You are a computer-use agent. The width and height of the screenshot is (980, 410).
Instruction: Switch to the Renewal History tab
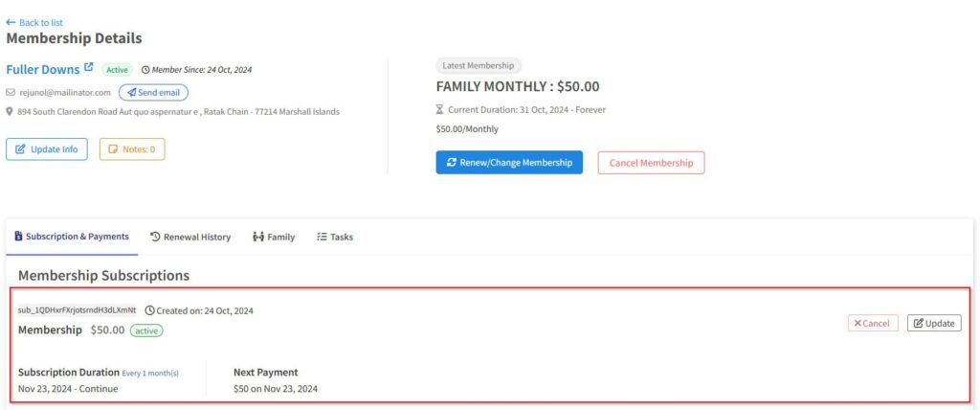190,237
